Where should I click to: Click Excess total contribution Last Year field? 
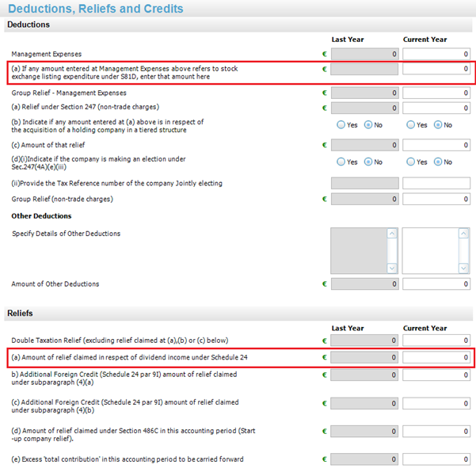[364, 459]
